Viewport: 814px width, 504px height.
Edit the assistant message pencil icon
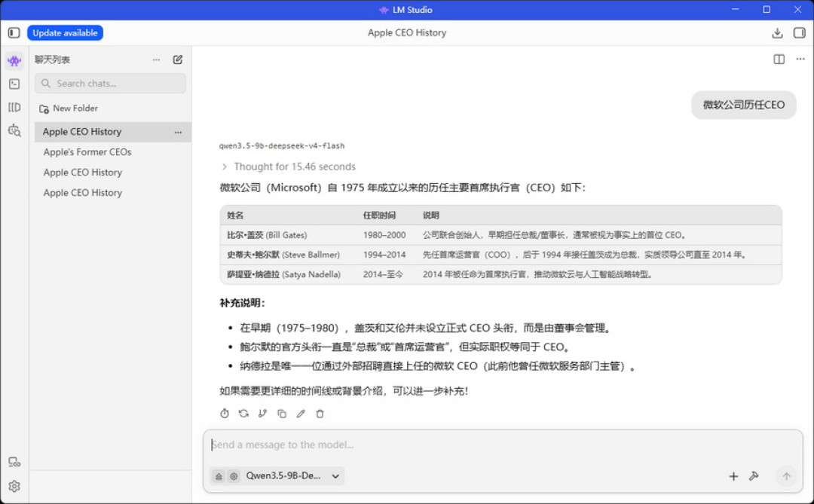[301, 414]
